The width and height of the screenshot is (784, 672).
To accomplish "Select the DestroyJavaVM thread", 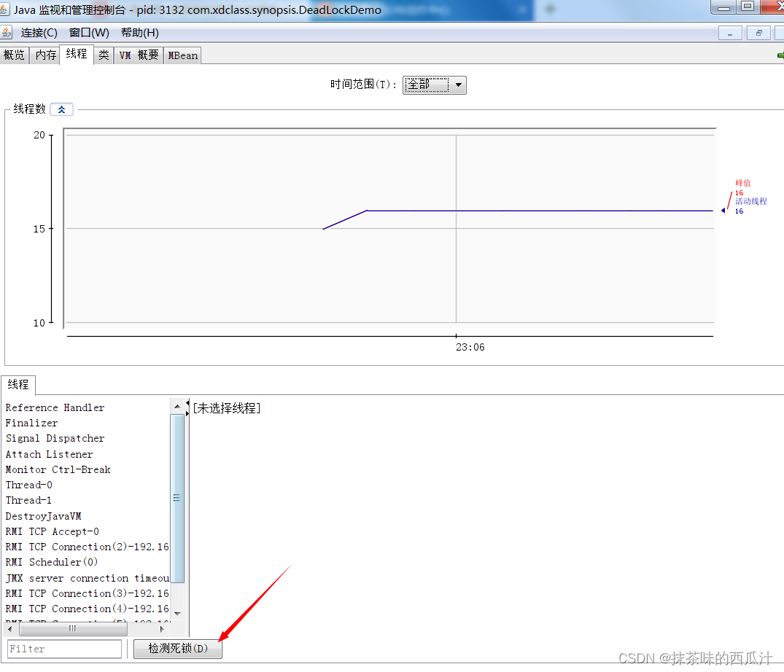I will coord(43,516).
